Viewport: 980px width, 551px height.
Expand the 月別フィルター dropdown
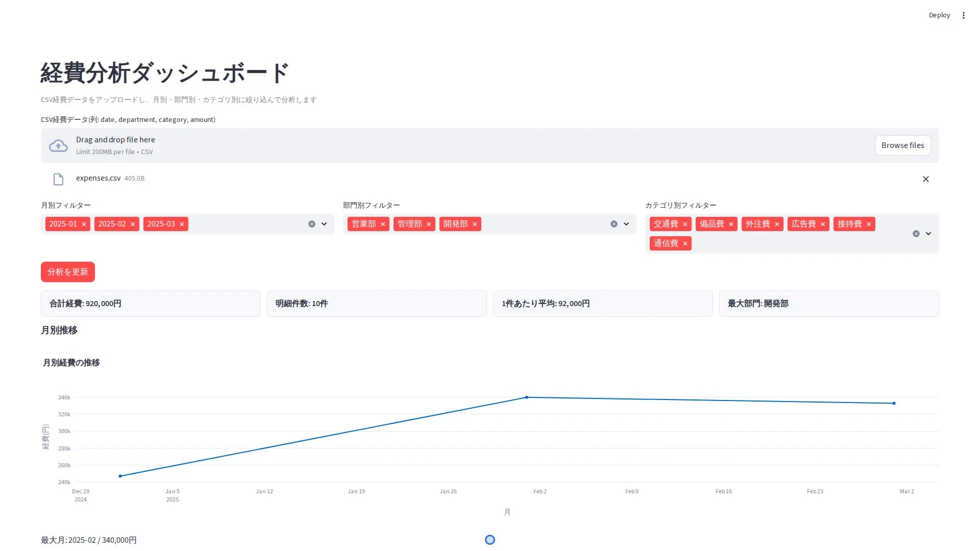click(324, 224)
